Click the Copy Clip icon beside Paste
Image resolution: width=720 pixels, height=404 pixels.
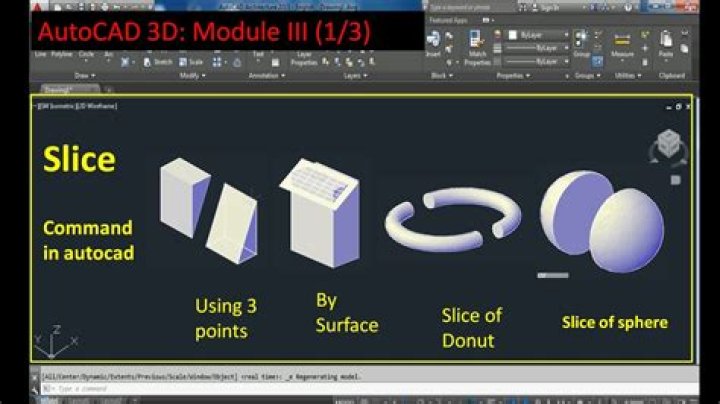pyautogui.click(x=684, y=49)
